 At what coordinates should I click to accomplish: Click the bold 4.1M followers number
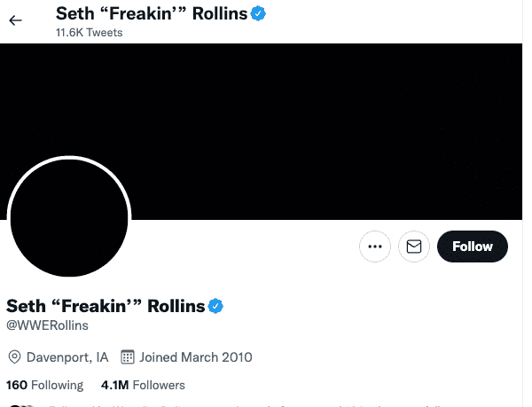(x=115, y=385)
